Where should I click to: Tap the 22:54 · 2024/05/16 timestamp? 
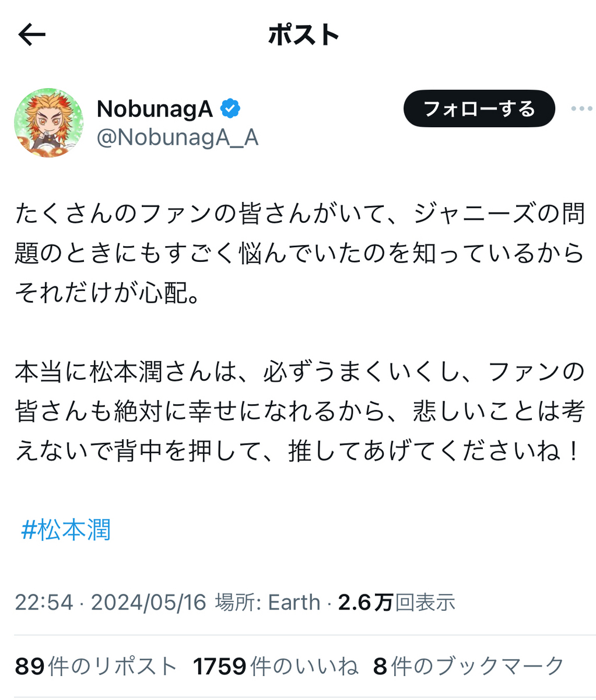[111, 602]
